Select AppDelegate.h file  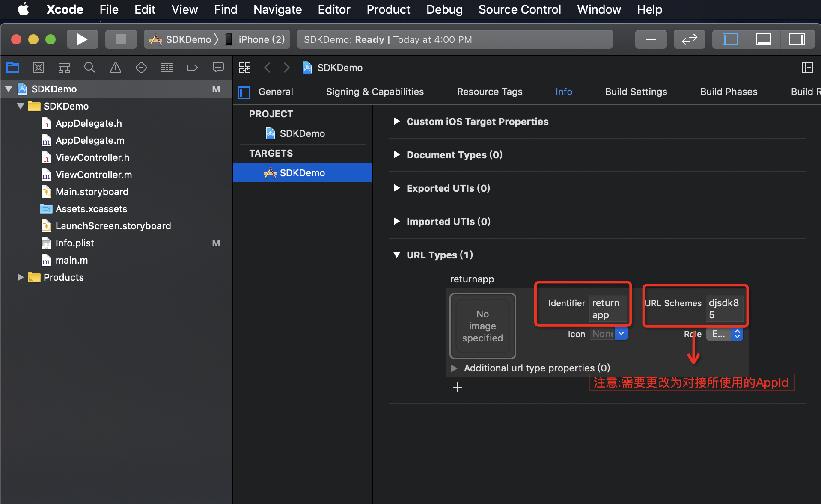tap(89, 123)
